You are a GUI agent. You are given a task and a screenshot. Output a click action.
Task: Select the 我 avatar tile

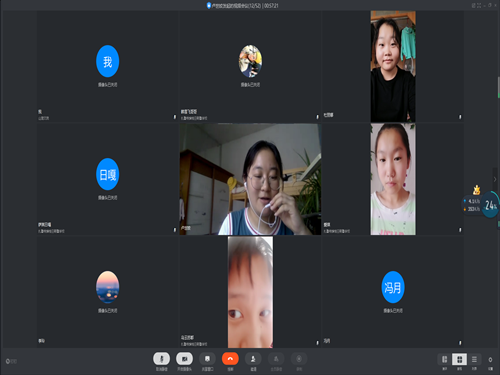(x=108, y=61)
